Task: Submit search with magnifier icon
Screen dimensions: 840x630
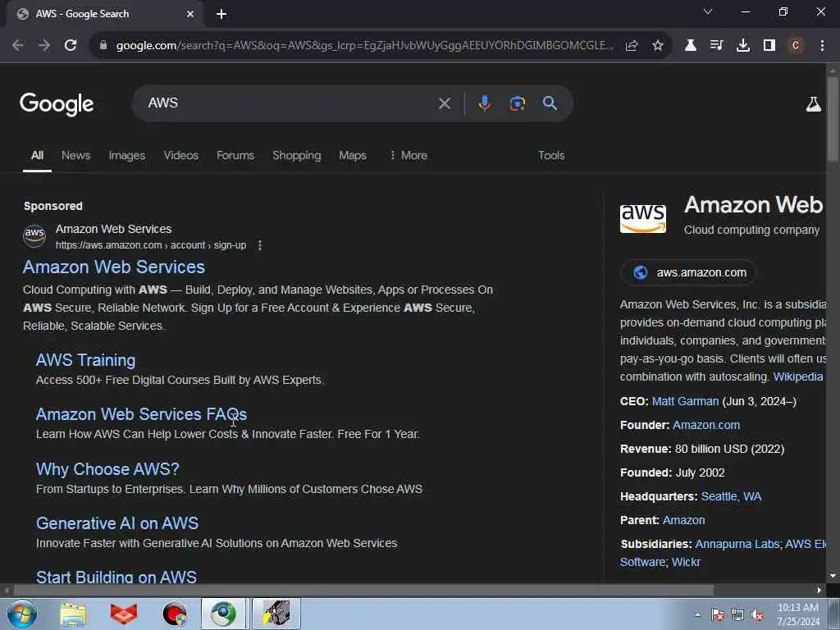Action: tap(550, 103)
